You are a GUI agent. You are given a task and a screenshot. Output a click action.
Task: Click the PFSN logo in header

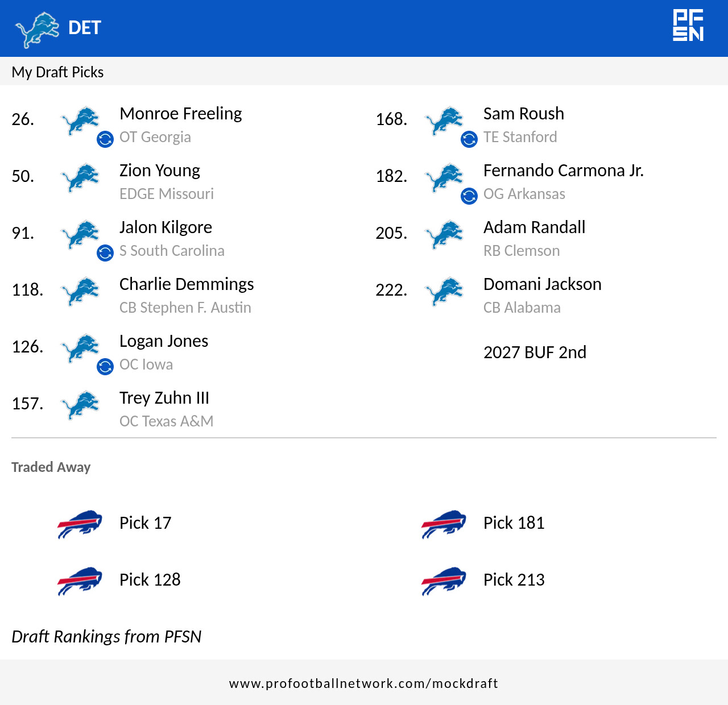[688, 26]
